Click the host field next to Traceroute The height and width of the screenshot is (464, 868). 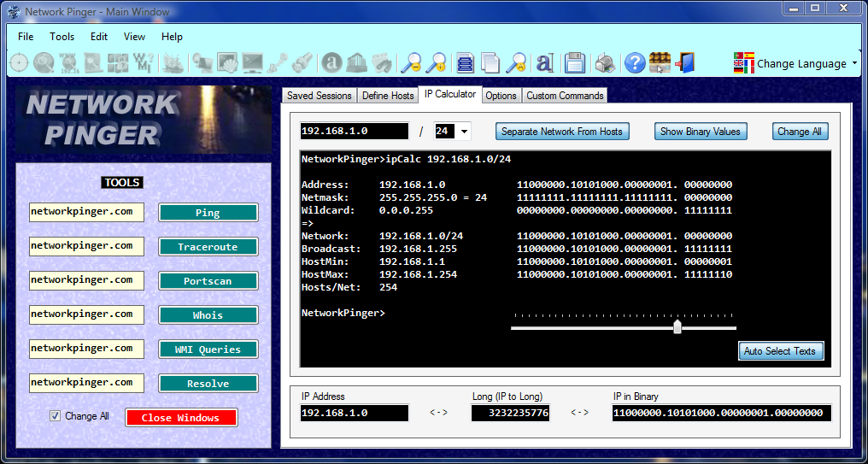pyautogui.click(x=86, y=246)
